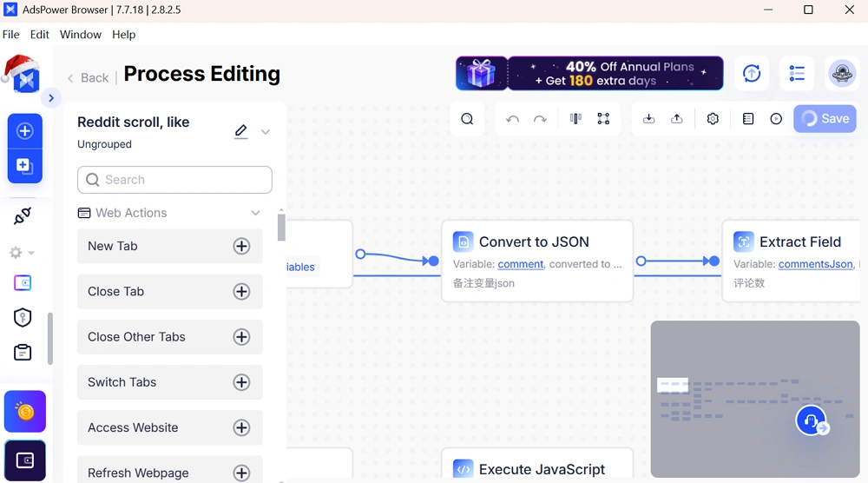Add the Close Tab action
Viewport: 868px width, 483px height.
(241, 291)
